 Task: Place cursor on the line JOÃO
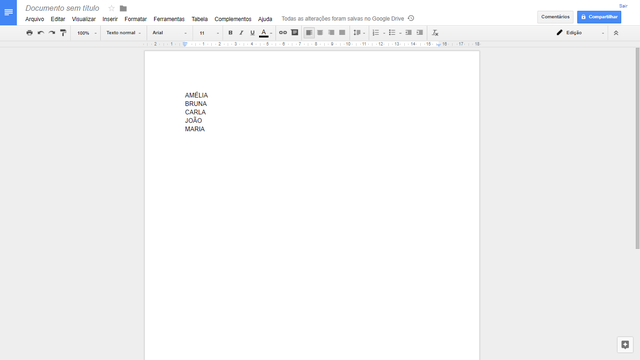pos(193,120)
